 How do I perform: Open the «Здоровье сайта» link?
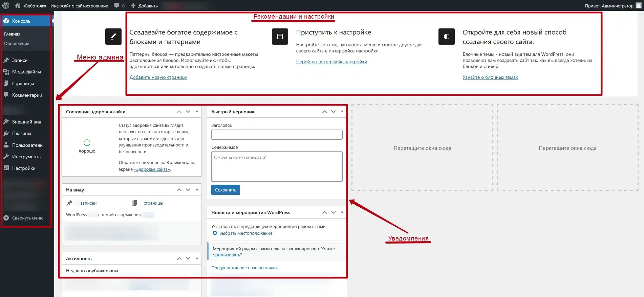point(152,169)
